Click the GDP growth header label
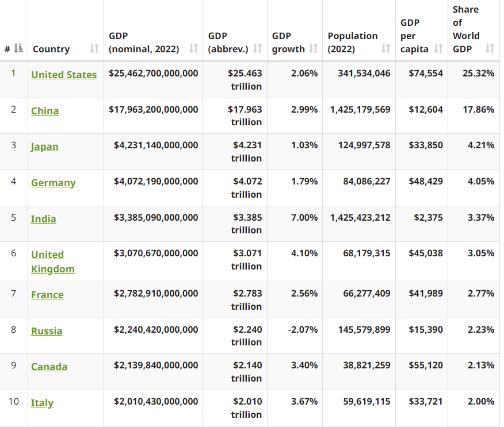Image resolution: width=504 pixels, height=427 pixels. tap(288, 43)
